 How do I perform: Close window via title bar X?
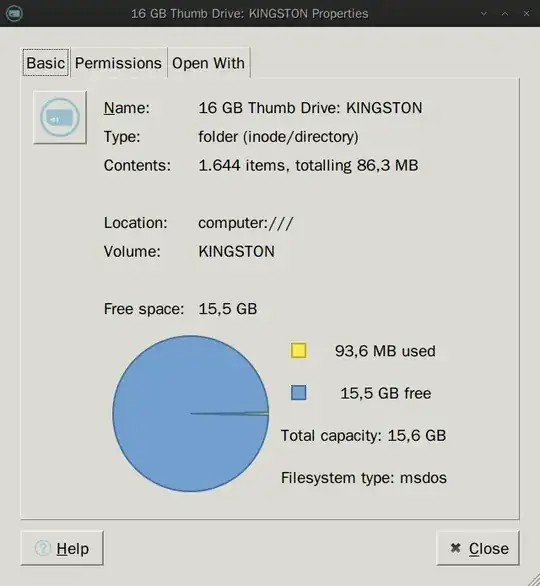click(526, 14)
